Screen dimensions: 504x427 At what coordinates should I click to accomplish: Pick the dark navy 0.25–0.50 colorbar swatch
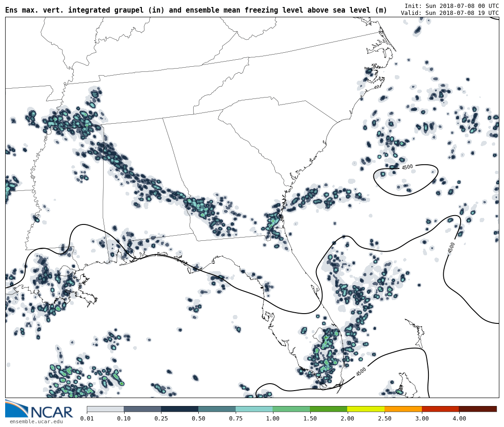180,409
